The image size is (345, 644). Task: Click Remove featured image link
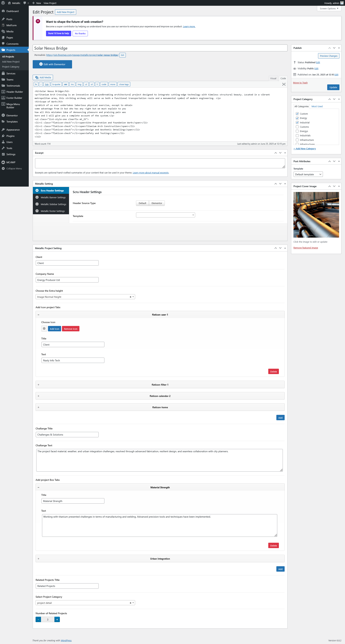tap(305, 248)
